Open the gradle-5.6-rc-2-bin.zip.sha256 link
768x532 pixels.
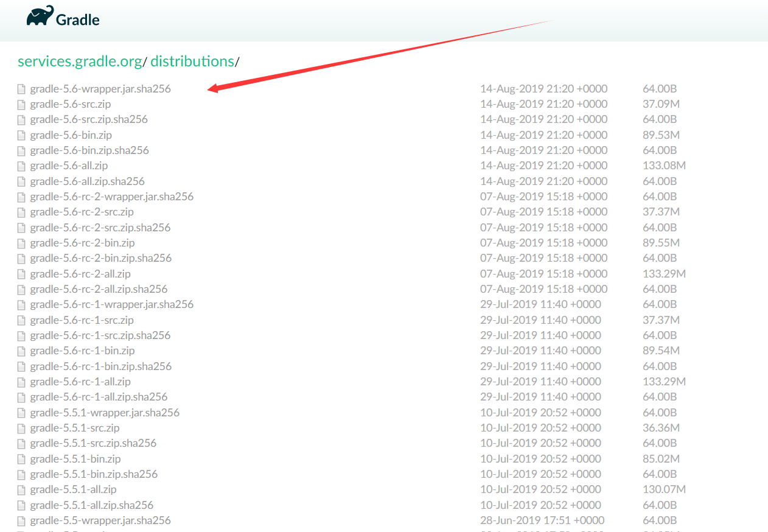101,258
